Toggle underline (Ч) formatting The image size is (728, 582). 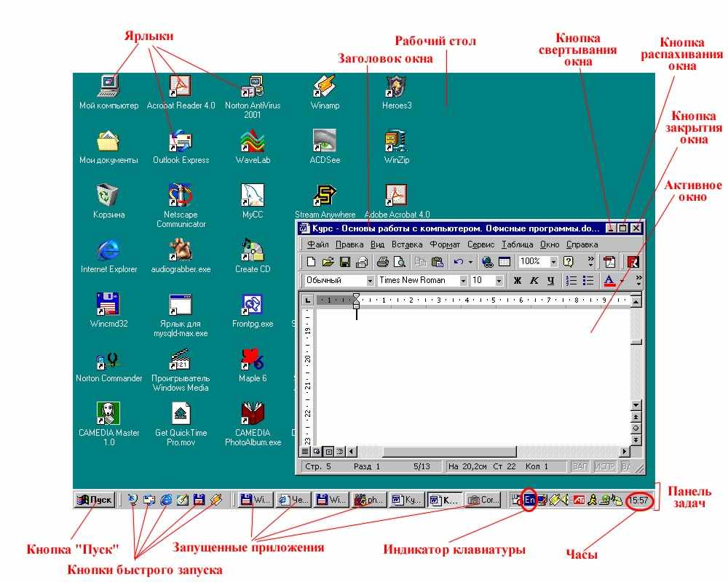550,280
